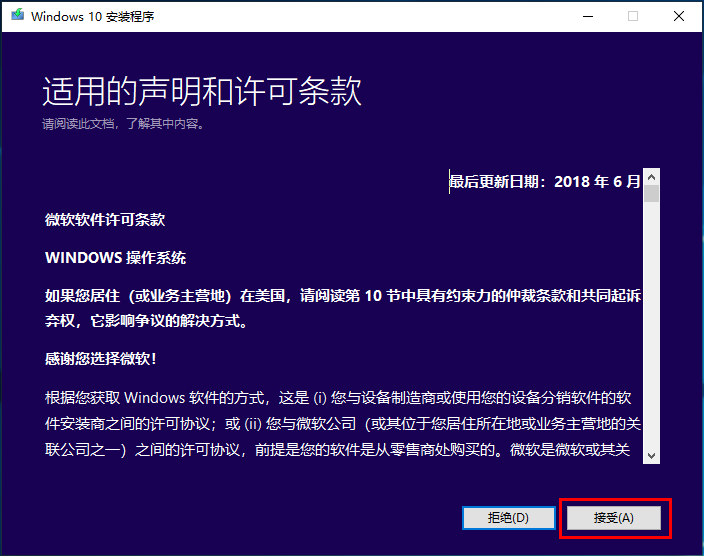Click the subtitle 请阅读此文档，了解其中内容。
Screen dimensions: 704x556
click(124, 124)
